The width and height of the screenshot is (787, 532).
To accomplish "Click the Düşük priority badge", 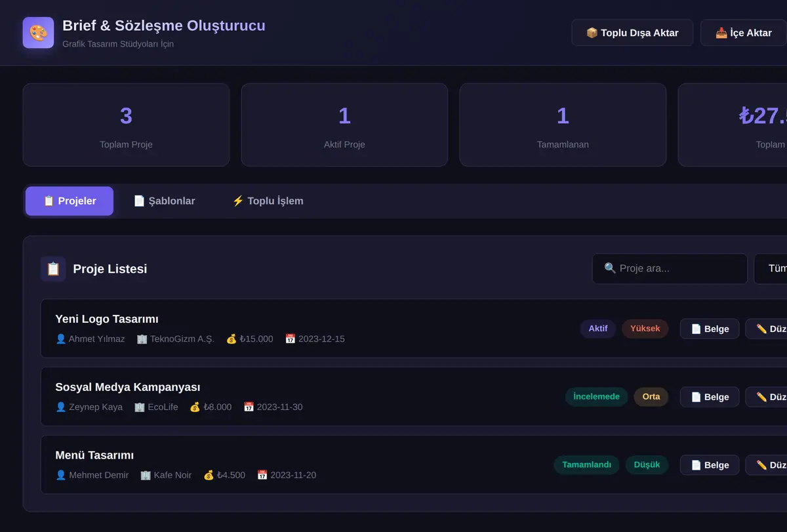I will (647, 465).
